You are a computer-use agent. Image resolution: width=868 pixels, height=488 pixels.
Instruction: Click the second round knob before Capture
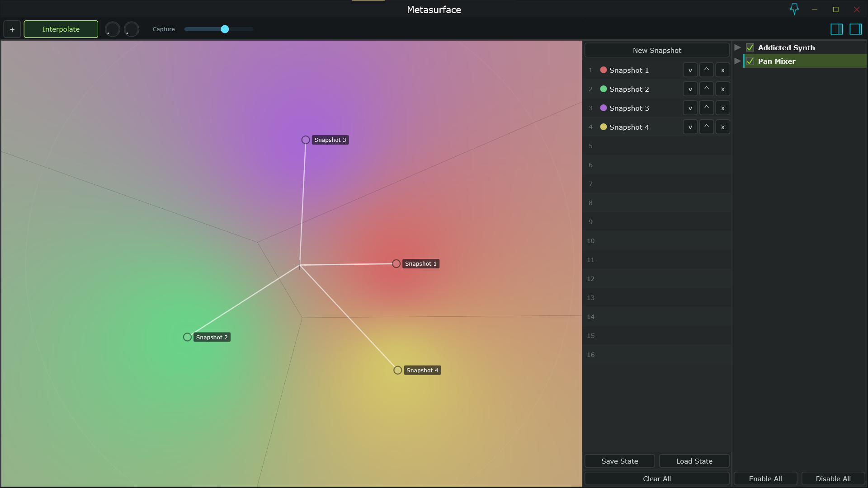tap(132, 29)
